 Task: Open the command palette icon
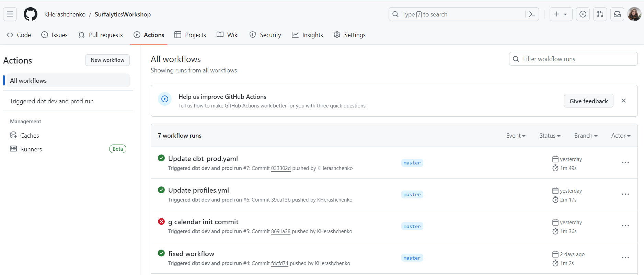click(x=532, y=14)
